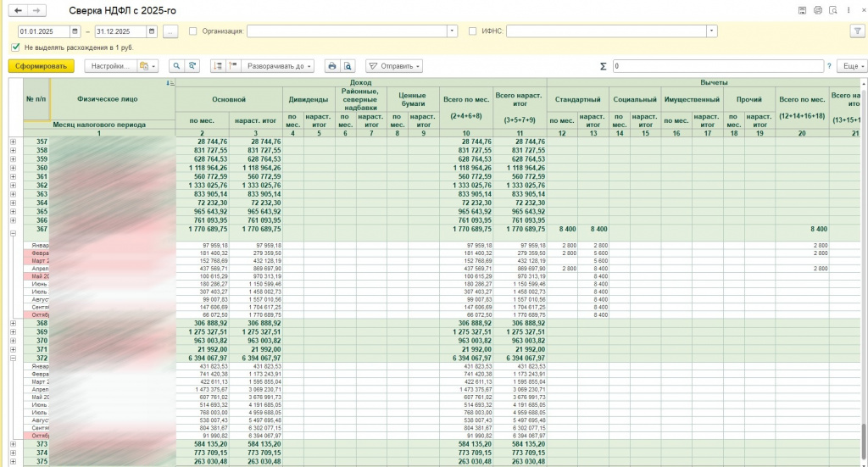Open calendar picker for end date 31.12.2025
868x467 pixels.
pos(153,31)
